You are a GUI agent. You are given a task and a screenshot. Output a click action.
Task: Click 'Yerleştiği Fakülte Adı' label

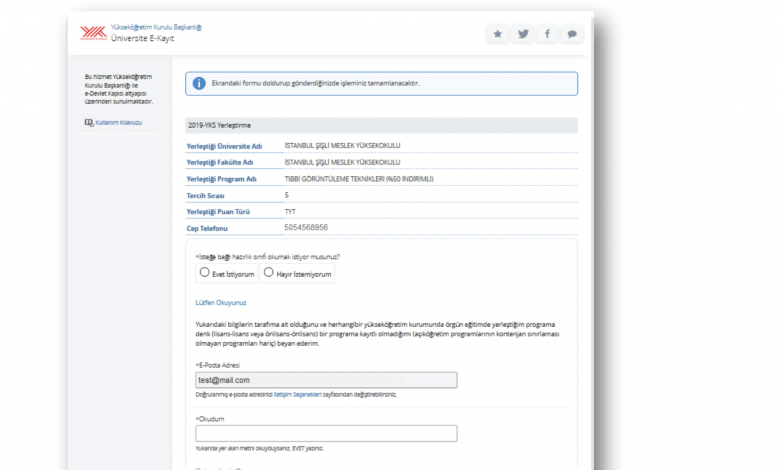tap(220, 162)
